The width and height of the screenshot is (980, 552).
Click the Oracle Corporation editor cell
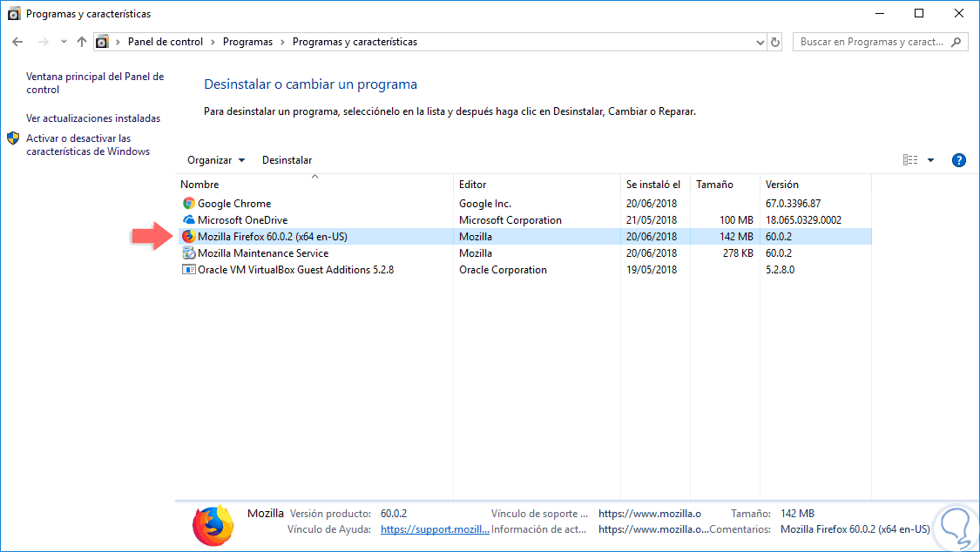pyautogui.click(x=503, y=270)
